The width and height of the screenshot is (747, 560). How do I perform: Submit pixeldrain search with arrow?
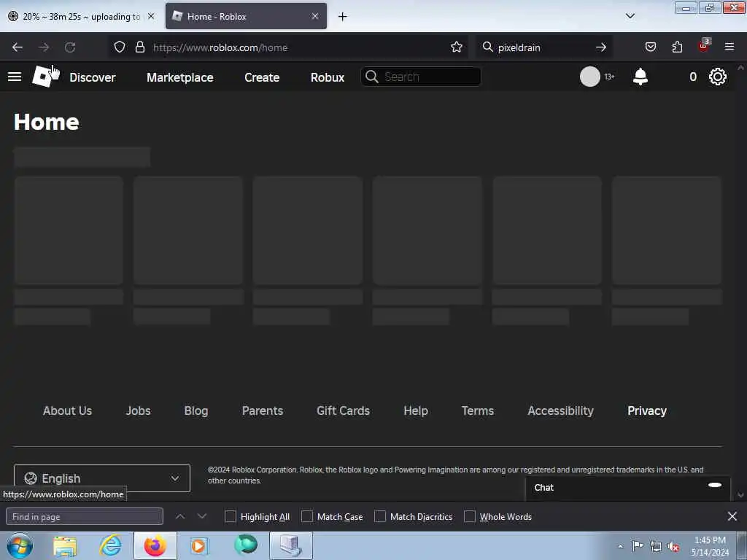[x=601, y=47]
